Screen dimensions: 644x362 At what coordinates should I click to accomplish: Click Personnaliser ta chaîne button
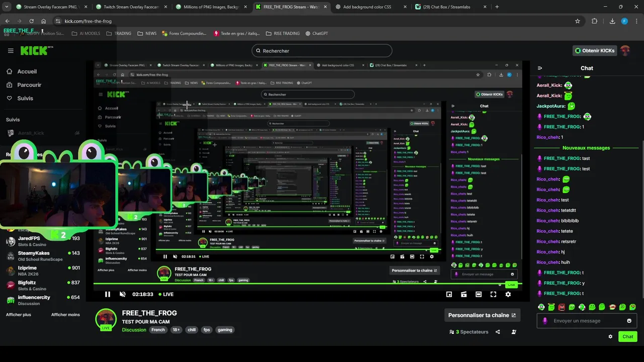point(482,315)
